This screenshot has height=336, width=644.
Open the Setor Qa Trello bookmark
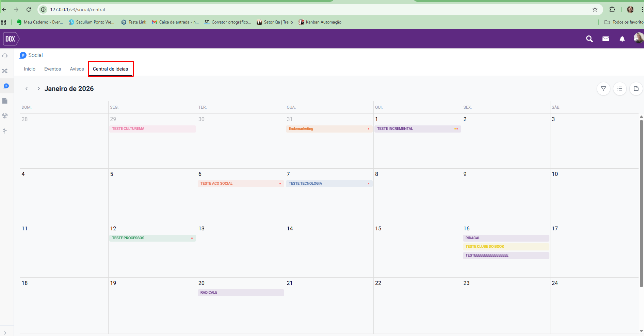275,22
